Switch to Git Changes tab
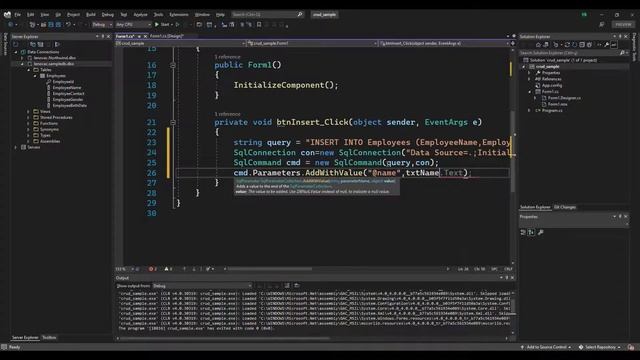 click(565, 207)
